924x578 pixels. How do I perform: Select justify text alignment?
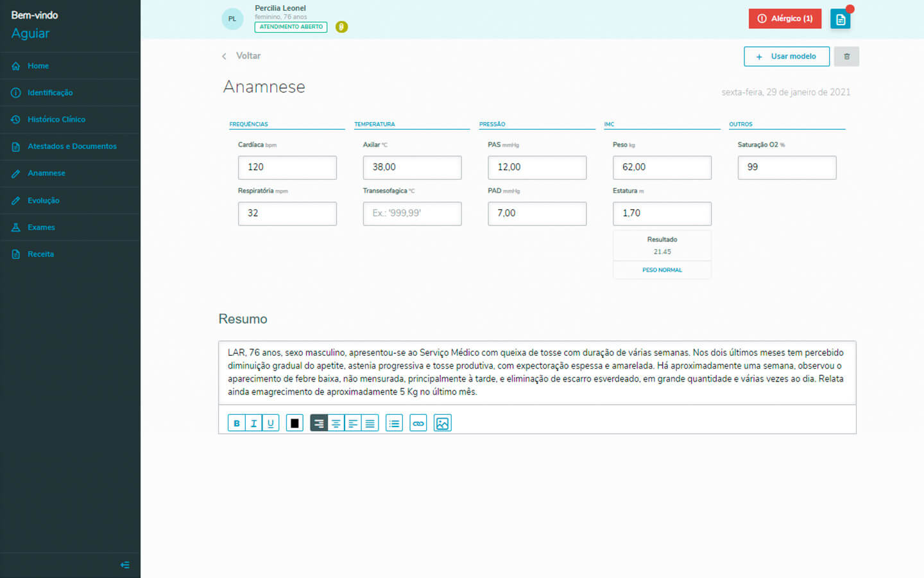[370, 423]
